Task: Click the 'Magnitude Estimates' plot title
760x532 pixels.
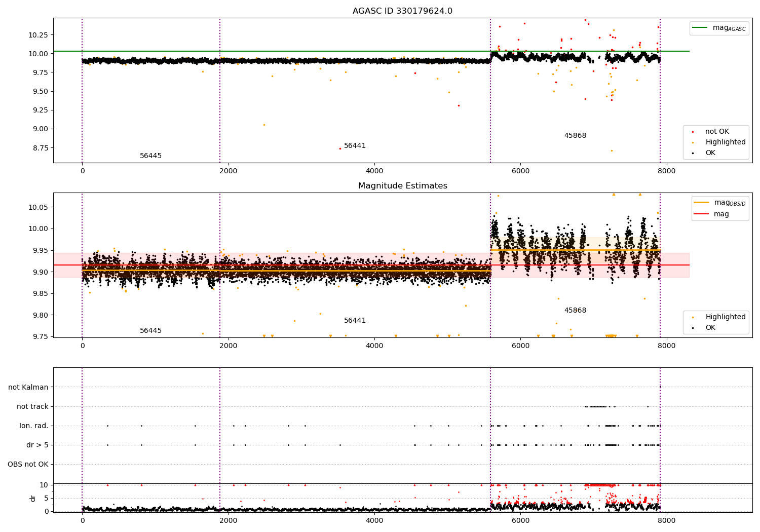Action: [402, 186]
